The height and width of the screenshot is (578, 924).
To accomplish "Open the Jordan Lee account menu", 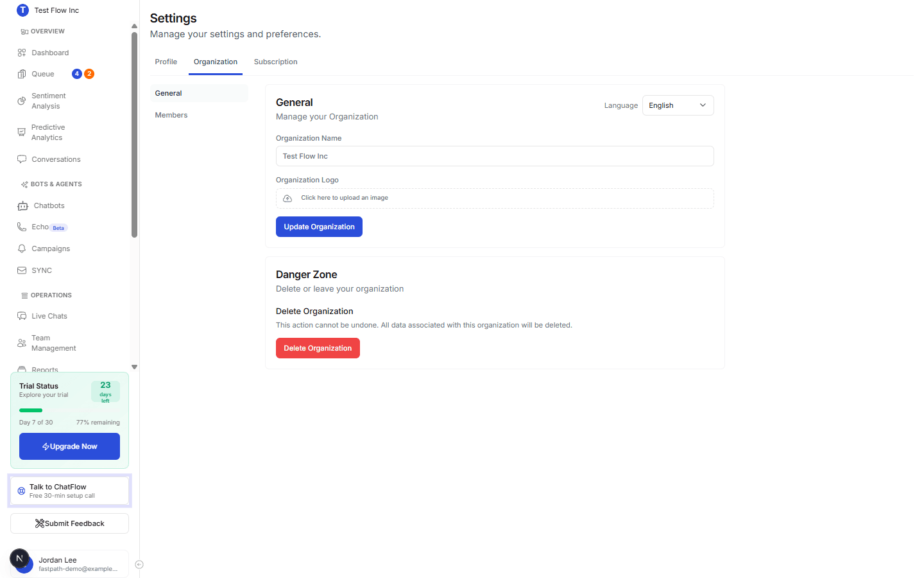I will click(x=69, y=564).
